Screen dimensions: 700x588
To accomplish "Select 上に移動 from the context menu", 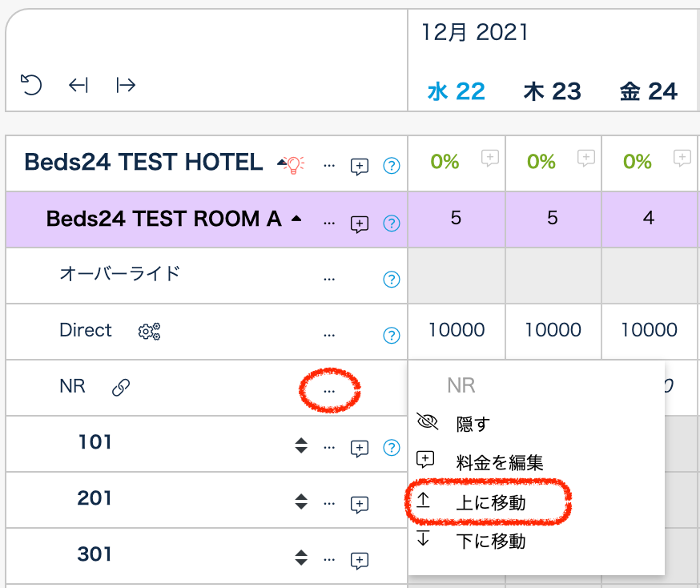I will point(490,502).
